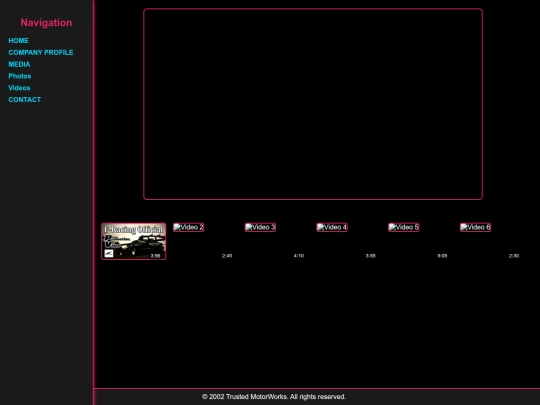Select the Video 5 thumbnail

point(404,227)
